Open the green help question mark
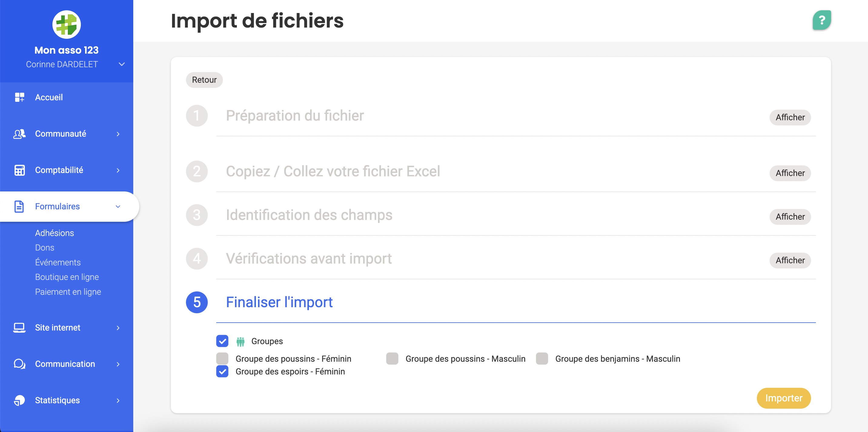This screenshot has width=868, height=432. pos(821,20)
